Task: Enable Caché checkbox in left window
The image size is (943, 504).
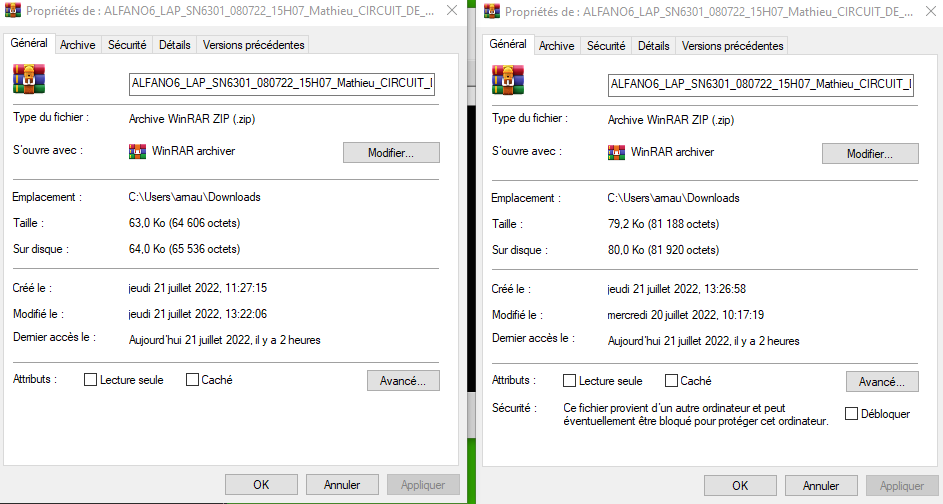Action: point(192,380)
